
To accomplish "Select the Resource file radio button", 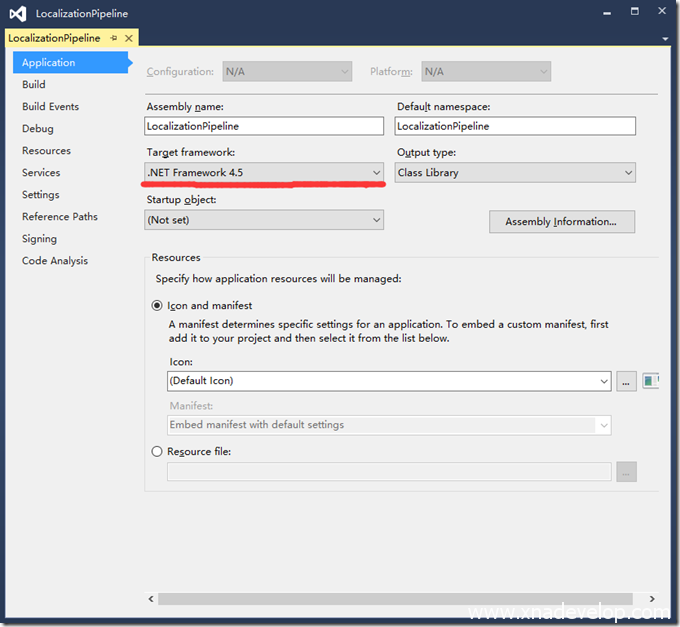I will coord(157,452).
